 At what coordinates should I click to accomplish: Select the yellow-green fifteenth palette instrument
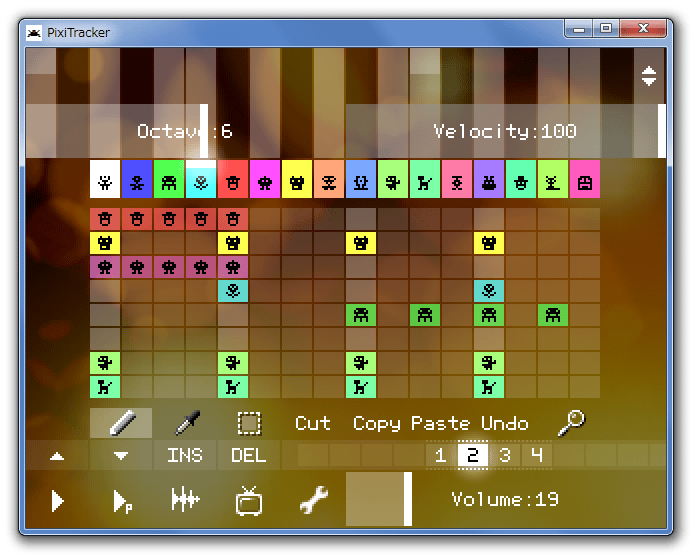553,179
